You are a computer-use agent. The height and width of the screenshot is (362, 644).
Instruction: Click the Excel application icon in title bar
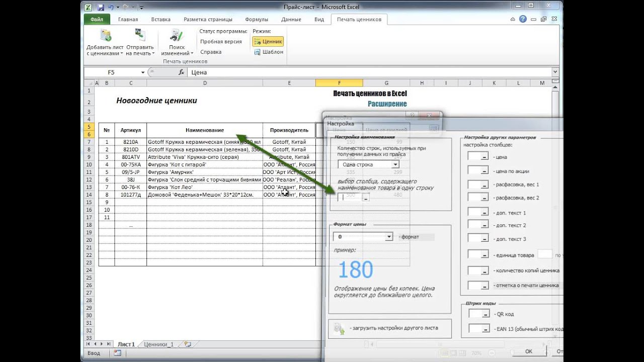tap(88, 7)
